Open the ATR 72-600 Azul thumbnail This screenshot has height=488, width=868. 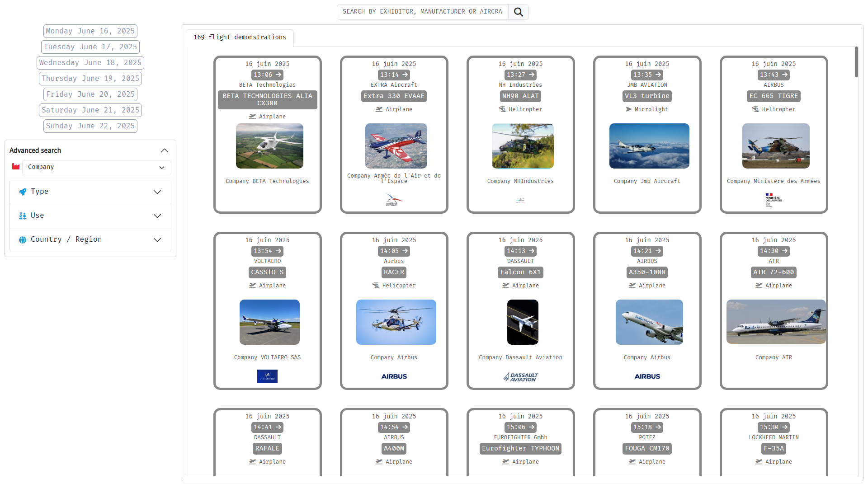click(x=776, y=322)
